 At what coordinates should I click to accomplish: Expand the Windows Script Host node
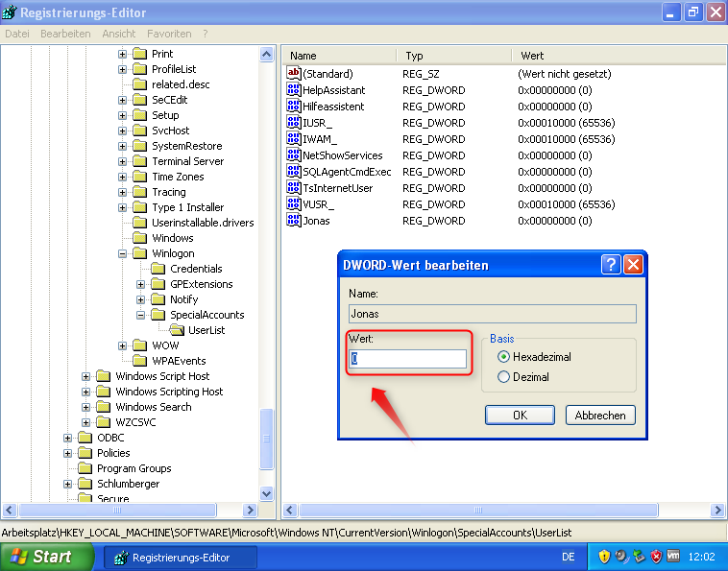pos(85,376)
